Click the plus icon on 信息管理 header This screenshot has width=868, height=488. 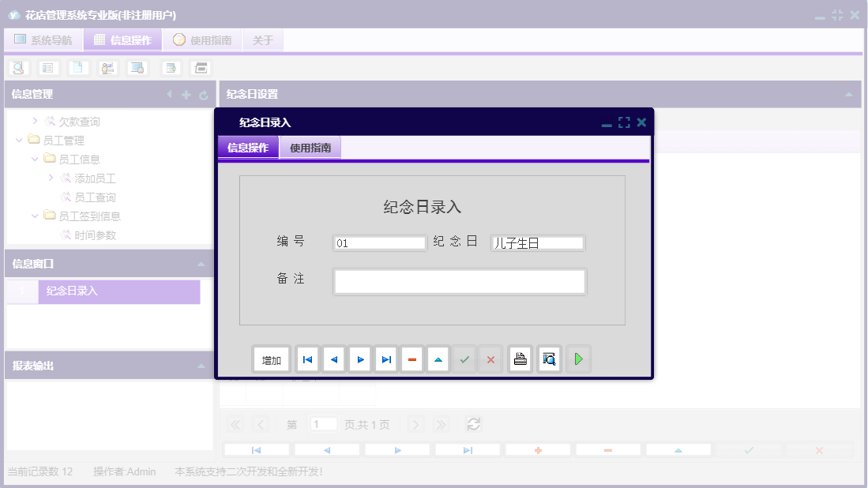(x=185, y=94)
